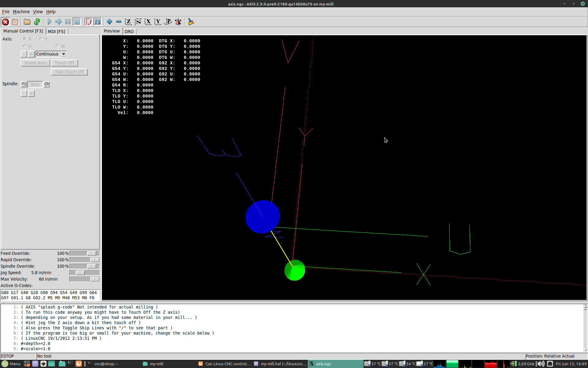Open the View menu
This screenshot has width=588, height=368.
click(38, 12)
